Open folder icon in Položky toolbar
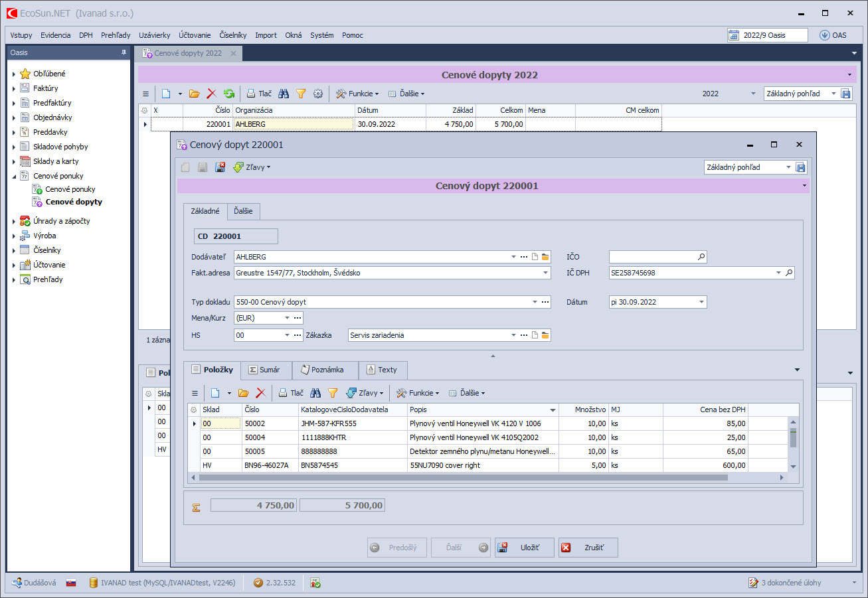This screenshot has width=868, height=598. coord(243,393)
